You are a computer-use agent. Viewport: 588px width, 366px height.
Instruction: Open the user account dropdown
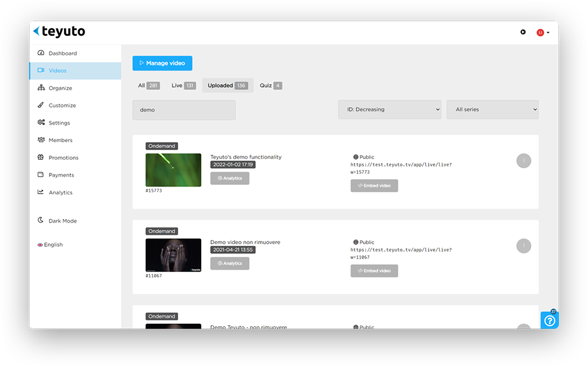click(542, 32)
